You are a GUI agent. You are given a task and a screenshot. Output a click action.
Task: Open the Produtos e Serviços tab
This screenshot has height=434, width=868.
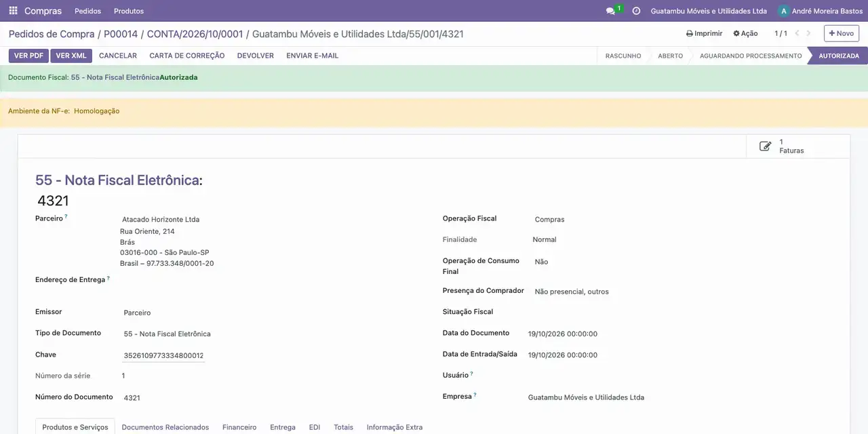pyautogui.click(x=75, y=427)
